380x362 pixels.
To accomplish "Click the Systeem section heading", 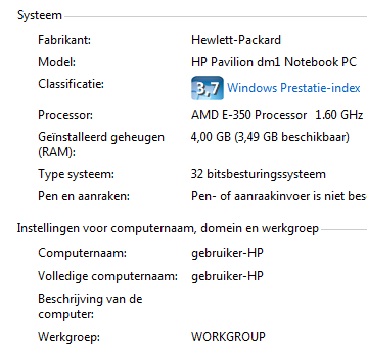I will click(39, 15).
